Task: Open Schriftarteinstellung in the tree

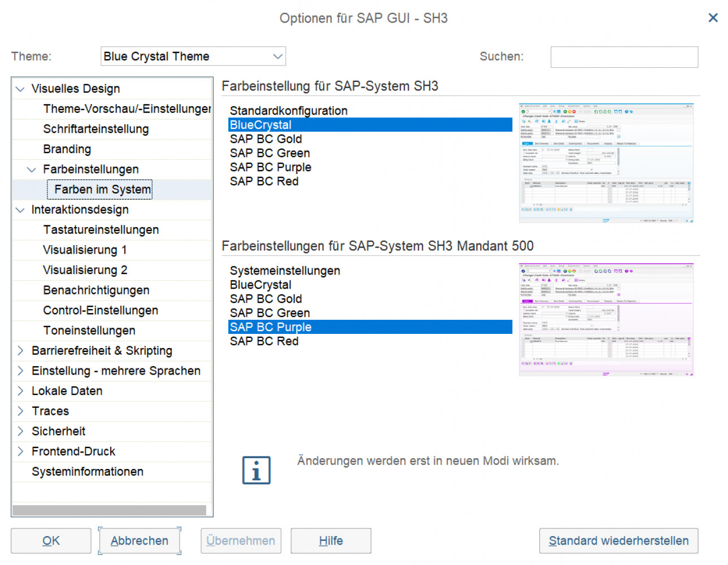Action: click(x=96, y=129)
